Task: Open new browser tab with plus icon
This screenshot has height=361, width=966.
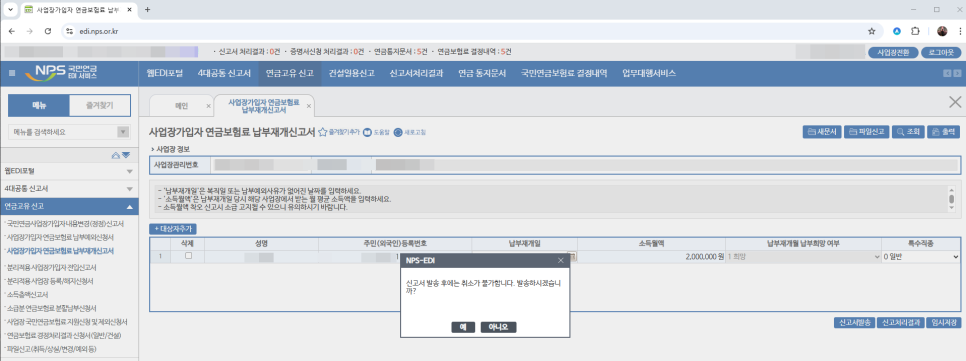Action: pos(147,9)
